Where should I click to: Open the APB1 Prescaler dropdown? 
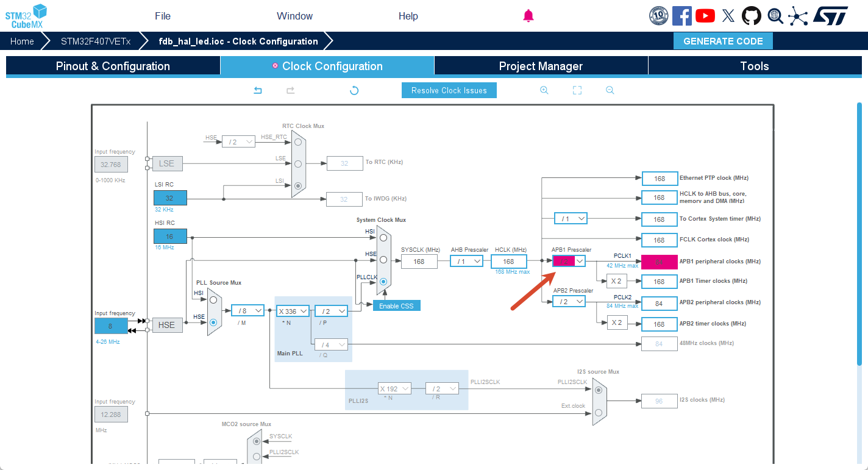pyautogui.click(x=569, y=261)
